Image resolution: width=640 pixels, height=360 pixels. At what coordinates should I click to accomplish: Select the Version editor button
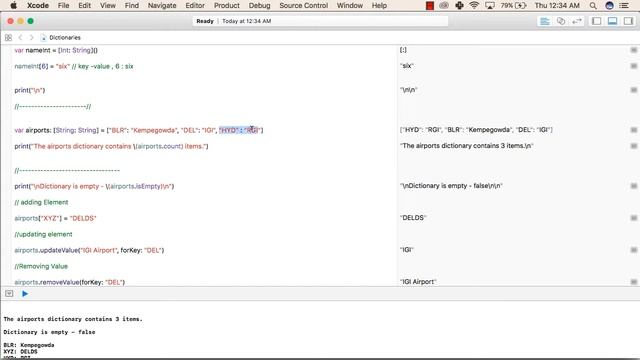coord(576,21)
